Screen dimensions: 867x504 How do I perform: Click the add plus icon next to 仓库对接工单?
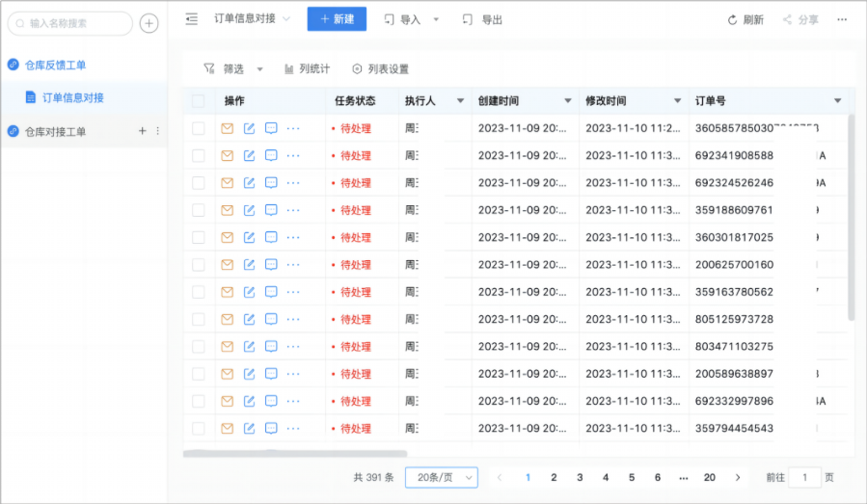tap(142, 131)
